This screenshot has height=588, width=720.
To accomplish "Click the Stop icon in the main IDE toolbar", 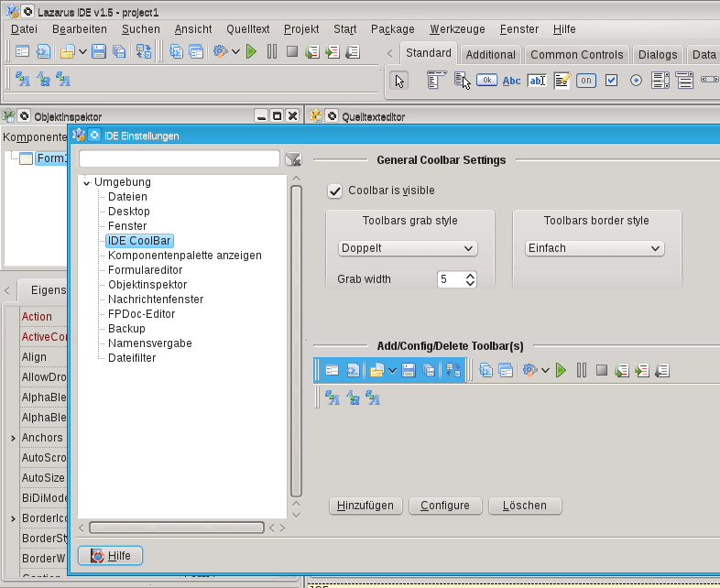I will (291, 51).
